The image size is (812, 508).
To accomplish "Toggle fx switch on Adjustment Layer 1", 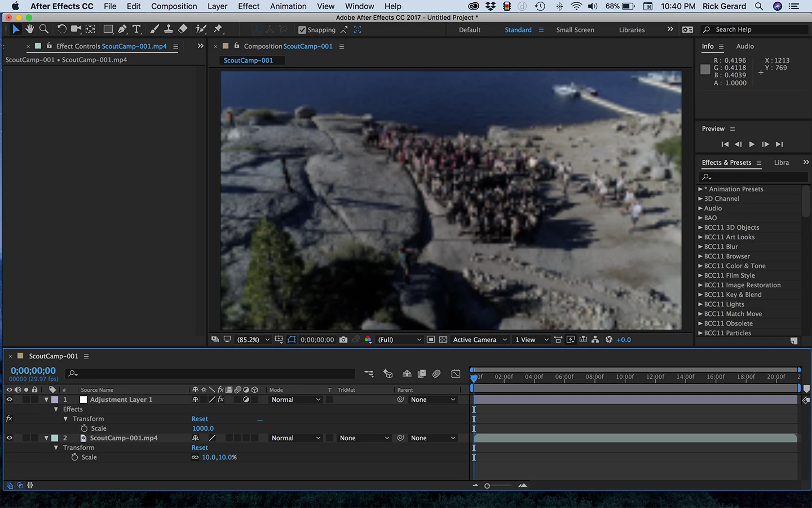I will [220, 400].
